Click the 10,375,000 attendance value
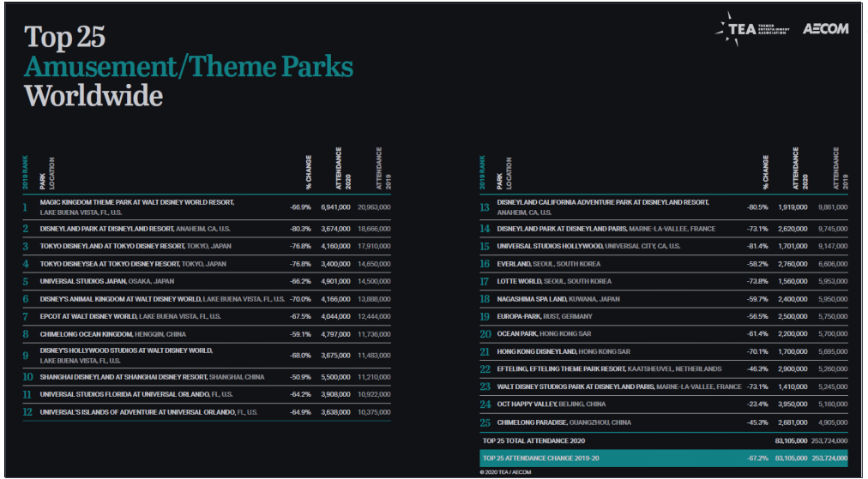 [374, 412]
